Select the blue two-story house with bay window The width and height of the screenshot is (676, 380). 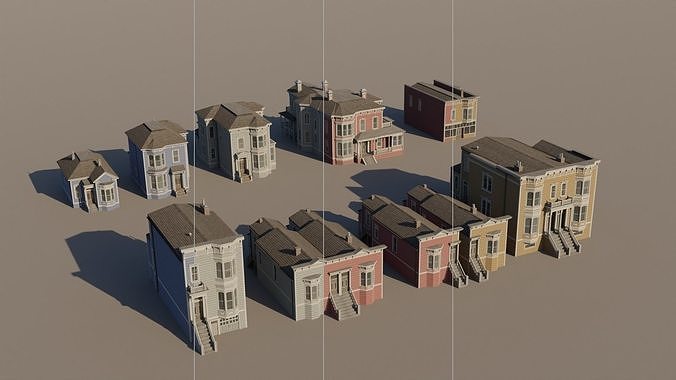pos(158,160)
